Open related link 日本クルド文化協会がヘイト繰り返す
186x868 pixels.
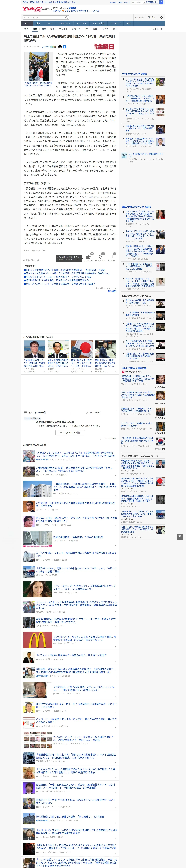(x=67, y=273)
